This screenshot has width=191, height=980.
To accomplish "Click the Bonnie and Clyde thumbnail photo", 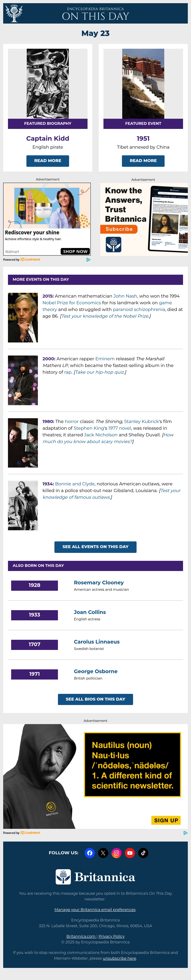I will [x=23, y=506].
